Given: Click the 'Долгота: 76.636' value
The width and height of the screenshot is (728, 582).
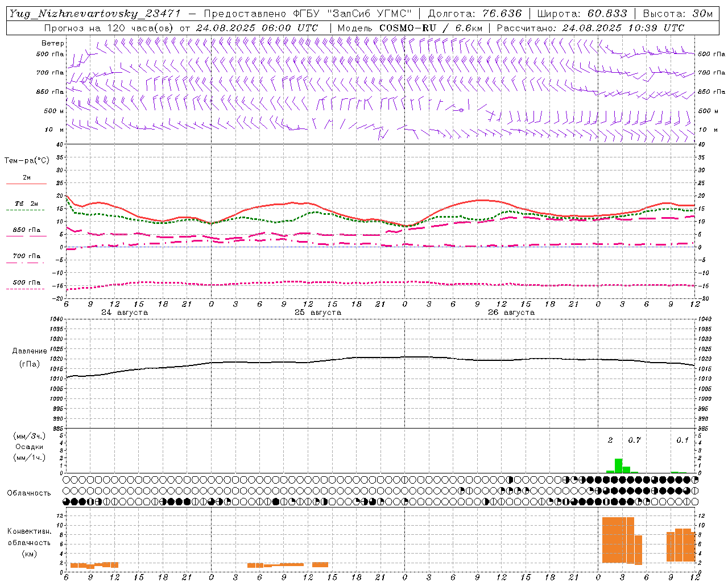Looking at the screenshot, I should 474,14.
